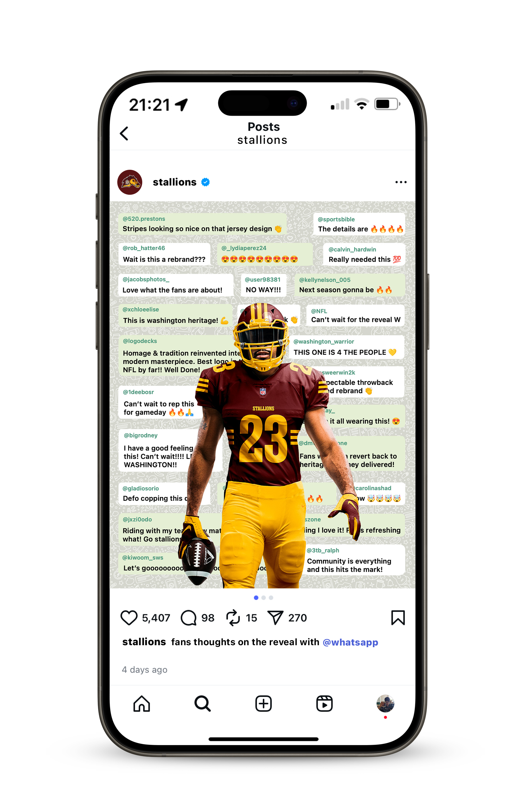Tap the blue verified badge

[x=205, y=182]
